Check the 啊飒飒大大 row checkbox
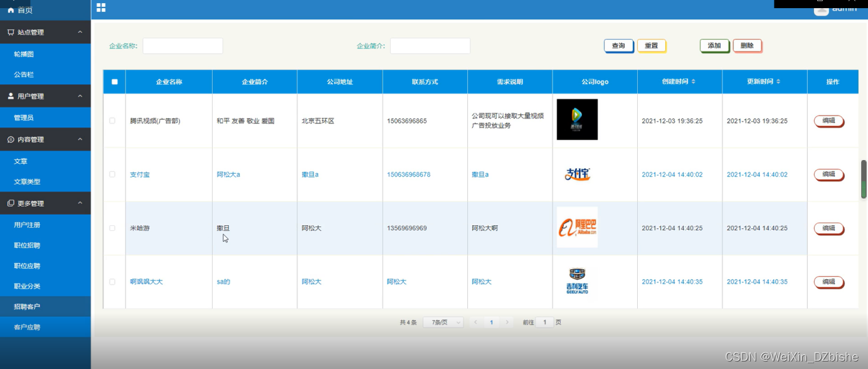Image resolution: width=868 pixels, height=369 pixels. click(x=112, y=282)
